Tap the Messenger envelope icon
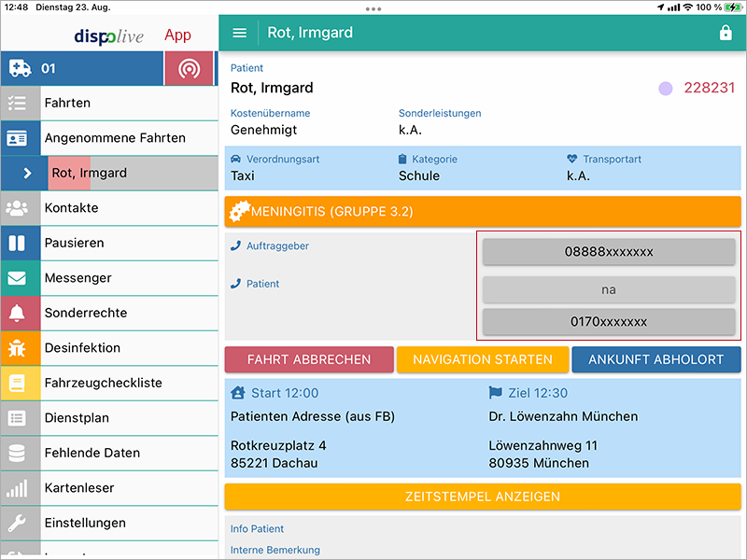The height and width of the screenshot is (560, 747). coord(19,278)
